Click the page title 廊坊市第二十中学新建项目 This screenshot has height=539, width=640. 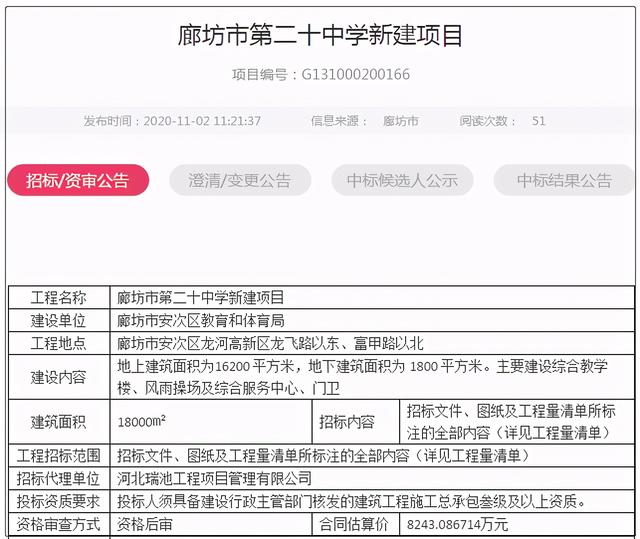tap(320, 35)
